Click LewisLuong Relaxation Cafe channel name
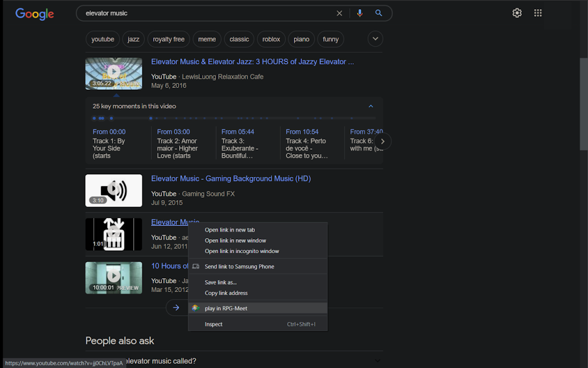The height and width of the screenshot is (368, 588). (x=223, y=76)
